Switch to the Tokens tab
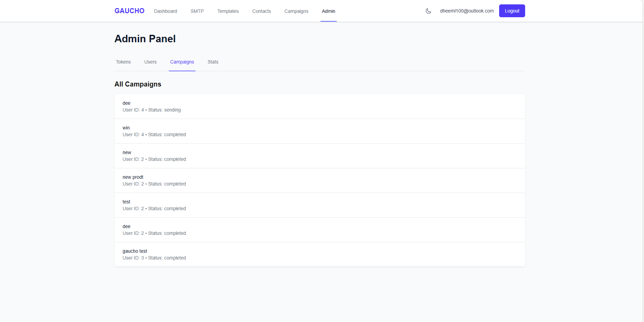The height and width of the screenshot is (322, 644). pyautogui.click(x=123, y=62)
